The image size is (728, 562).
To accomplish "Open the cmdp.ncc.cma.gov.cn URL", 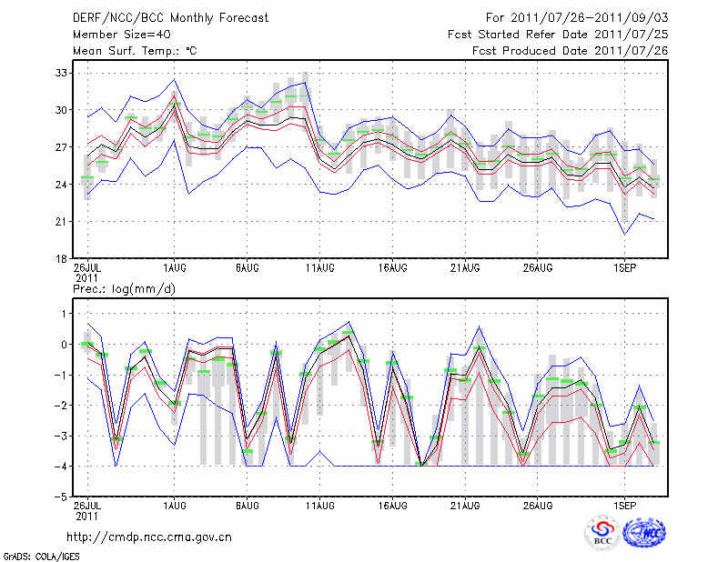I will (149, 537).
